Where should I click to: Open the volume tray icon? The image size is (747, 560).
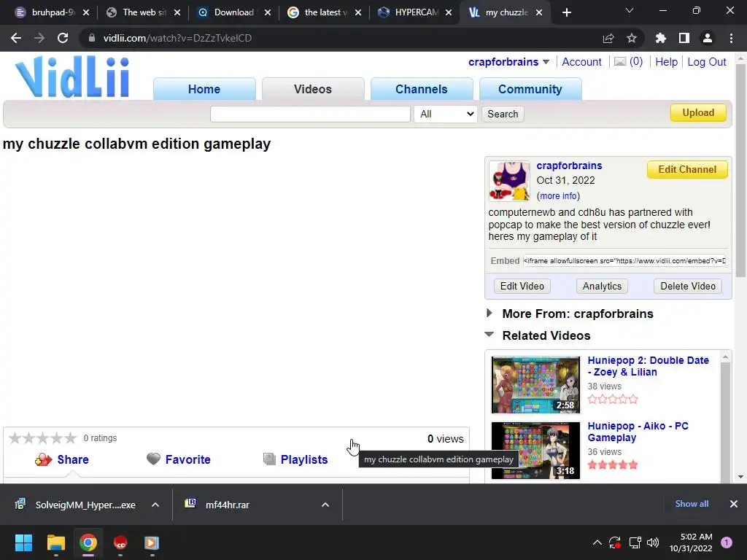[x=653, y=542]
